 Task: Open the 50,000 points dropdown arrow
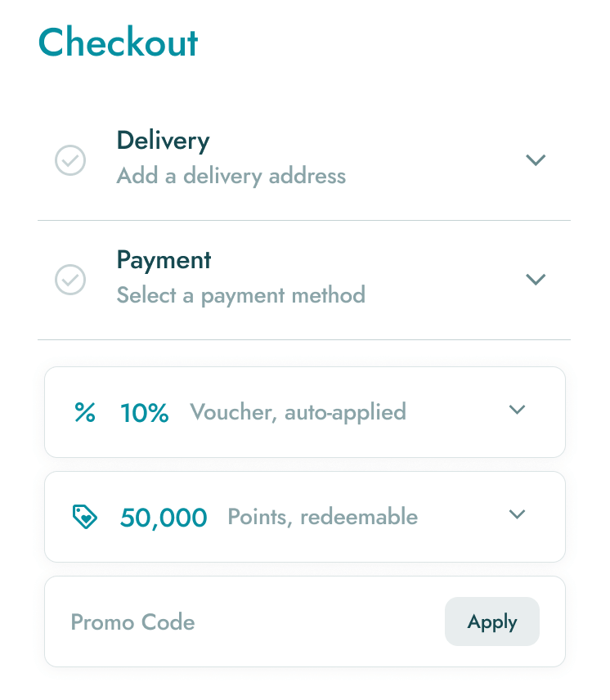click(517, 515)
